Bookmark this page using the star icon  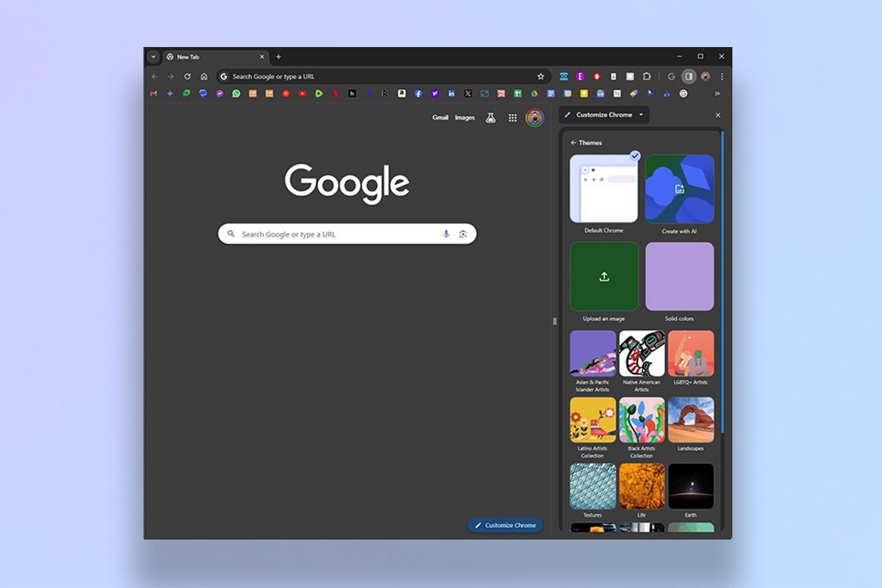[x=541, y=76]
